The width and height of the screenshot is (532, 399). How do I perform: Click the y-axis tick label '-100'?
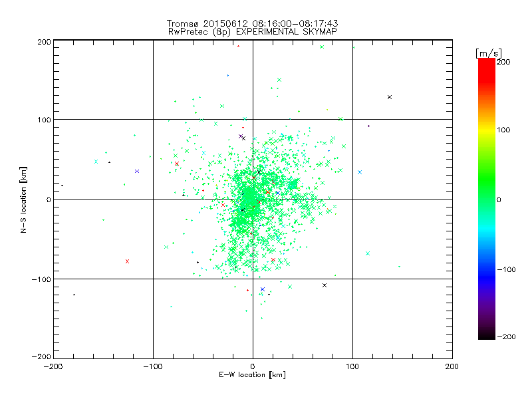[41, 279]
